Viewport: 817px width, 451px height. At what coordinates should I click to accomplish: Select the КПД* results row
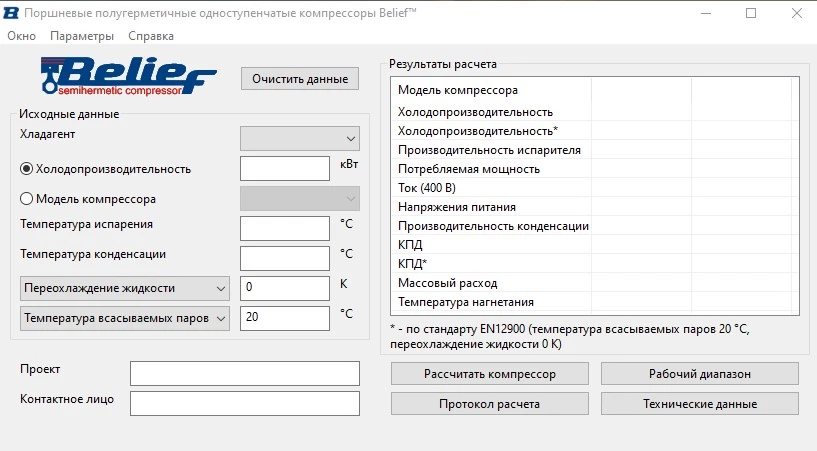pyautogui.click(x=595, y=264)
